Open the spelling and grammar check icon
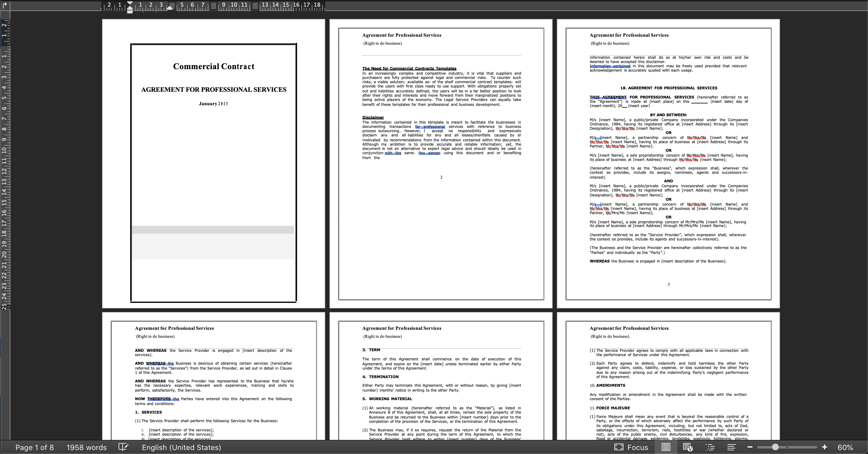 click(x=123, y=447)
